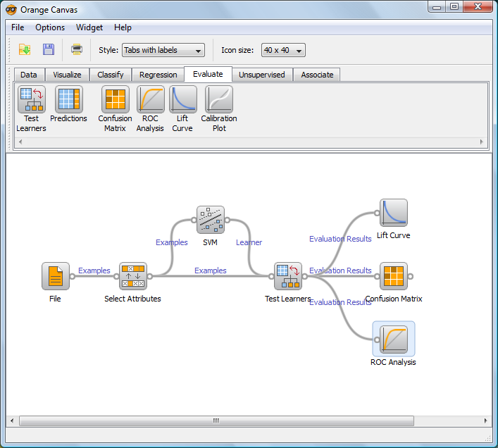Select the File widget on canvas
The width and height of the screenshot is (498, 448).
(x=55, y=276)
